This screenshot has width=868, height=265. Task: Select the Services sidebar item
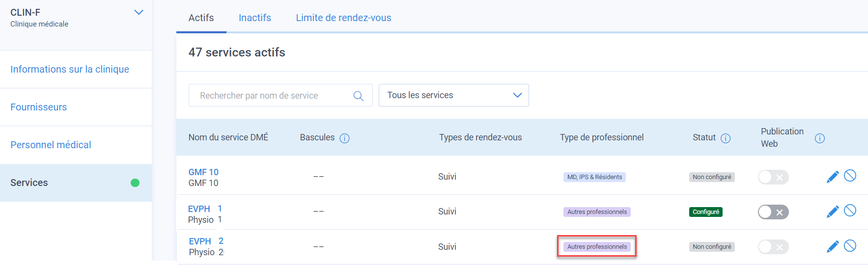click(76, 183)
